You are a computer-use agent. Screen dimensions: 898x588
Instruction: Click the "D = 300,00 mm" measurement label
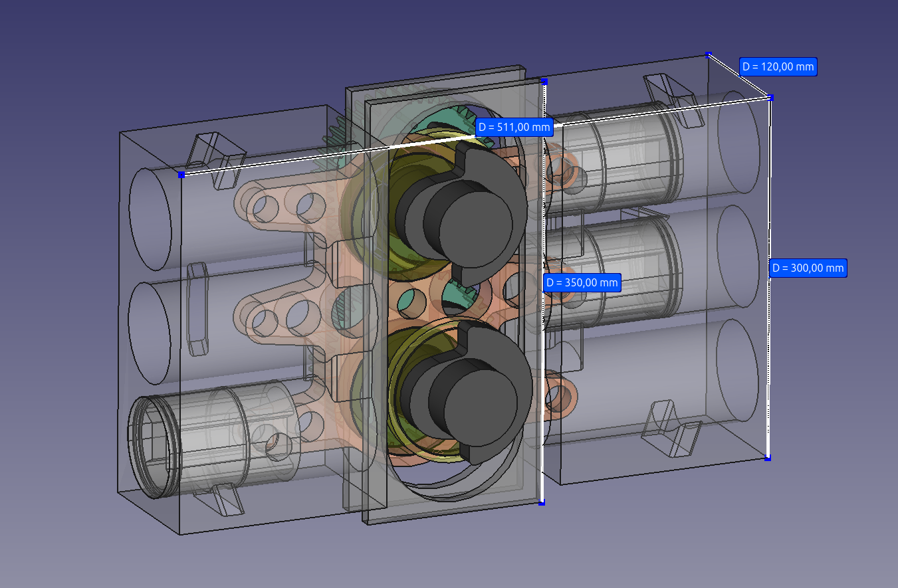point(808,268)
